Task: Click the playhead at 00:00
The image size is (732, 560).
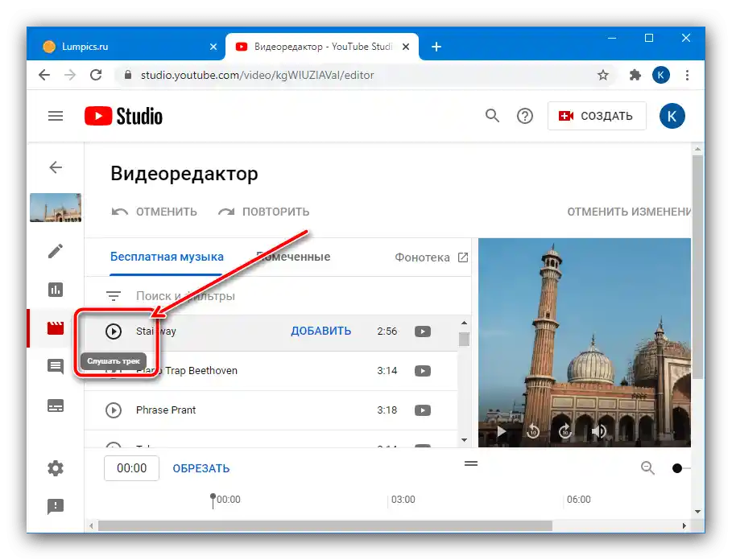Action: [x=213, y=500]
